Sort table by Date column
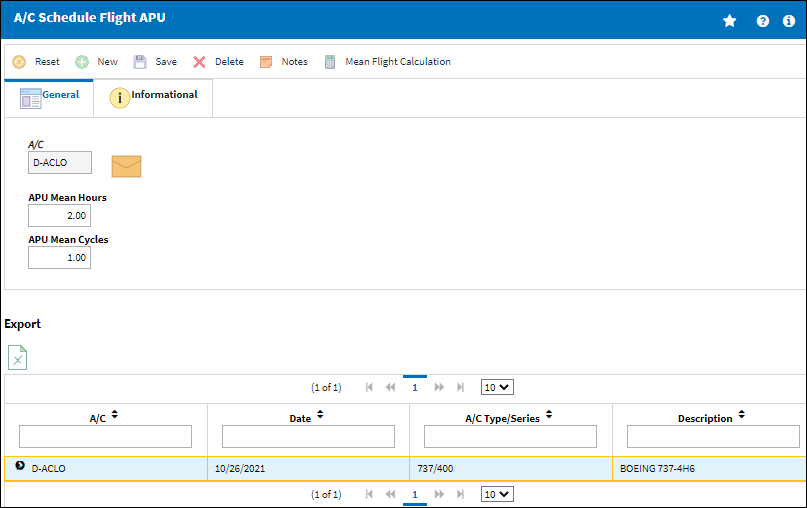This screenshot has width=807, height=508. 320,414
